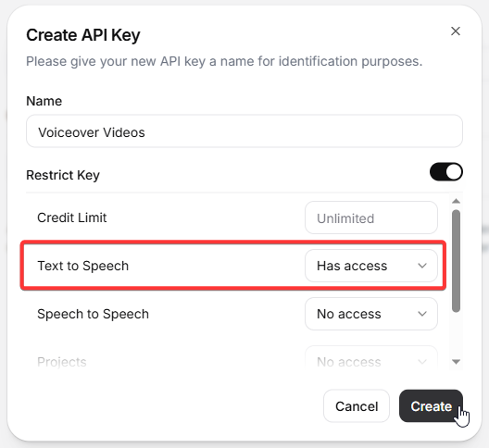Focus the Name field containing Voiceover Videos
The height and width of the screenshot is (448, 489).
[x=244, y=131]
